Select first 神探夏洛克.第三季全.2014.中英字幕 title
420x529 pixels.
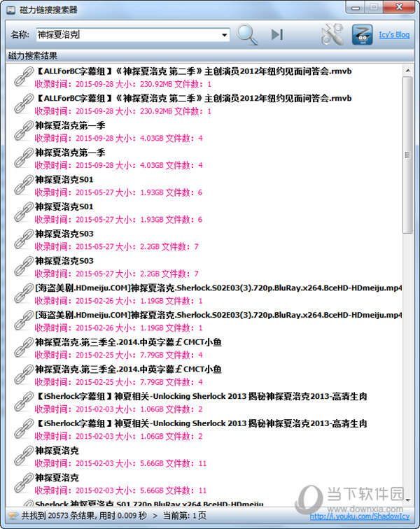(128, 342)
